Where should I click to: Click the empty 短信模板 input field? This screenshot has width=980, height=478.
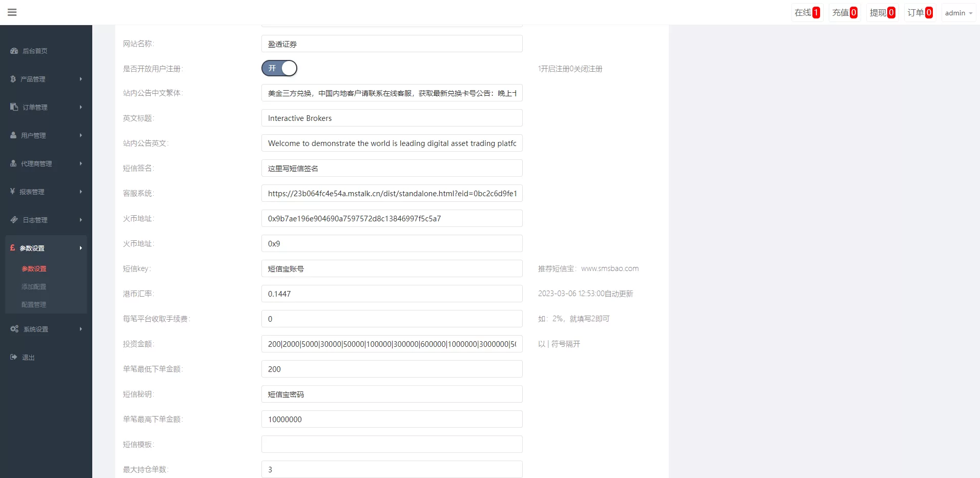pos(392,444)
